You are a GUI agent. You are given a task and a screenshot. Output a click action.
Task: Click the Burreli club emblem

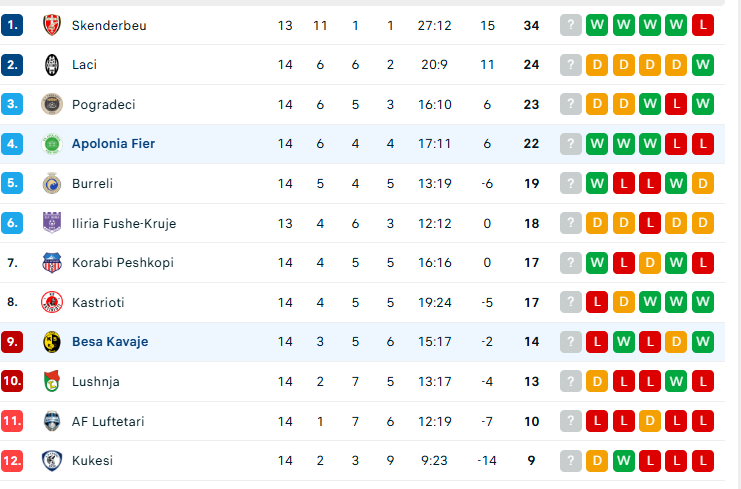pyautogui.click(x=51, y=183)
